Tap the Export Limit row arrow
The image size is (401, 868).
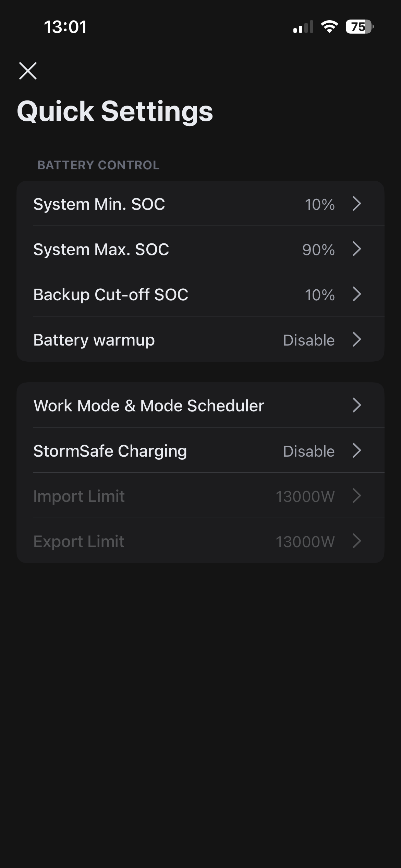click(357, 541)
